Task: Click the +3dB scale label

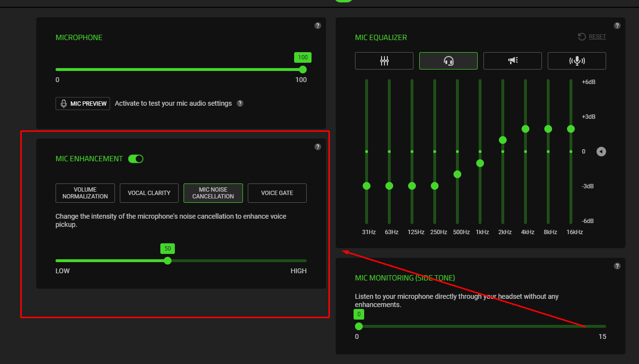Action: [x=589, y=117]
